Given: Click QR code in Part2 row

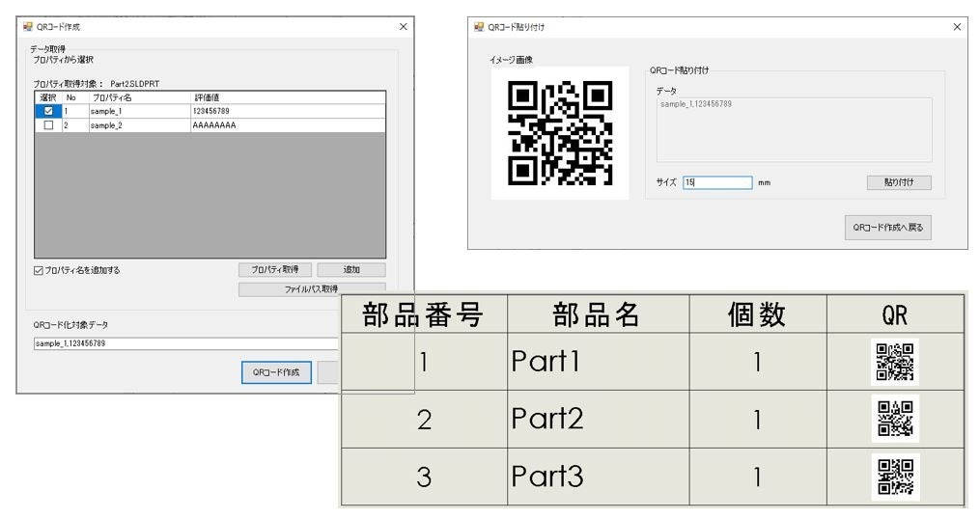Looking at the screenshot, I should (895, 419).
